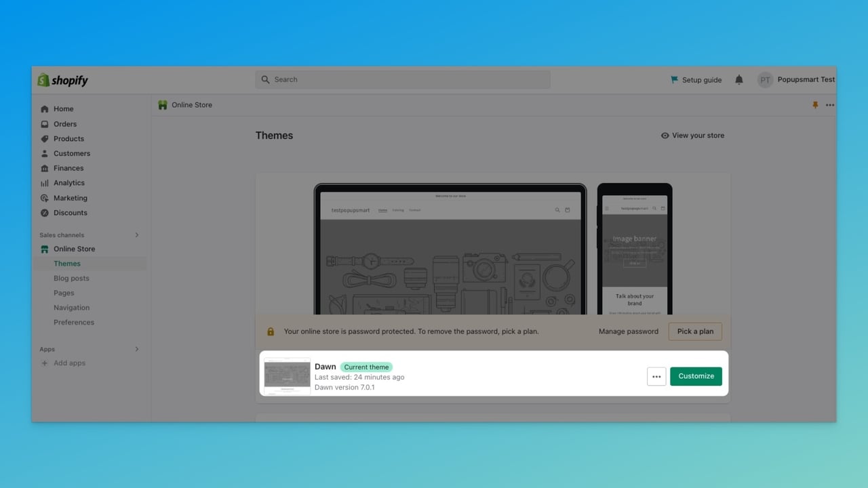Image resolution: width=868 pixels, height=488 pixels.
Task: Click the Marketing target icon
Action: pos(45,198)
